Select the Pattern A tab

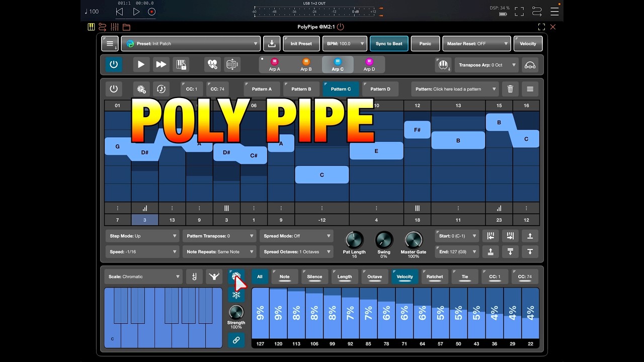pyautogui.click(x=262, y=89)
